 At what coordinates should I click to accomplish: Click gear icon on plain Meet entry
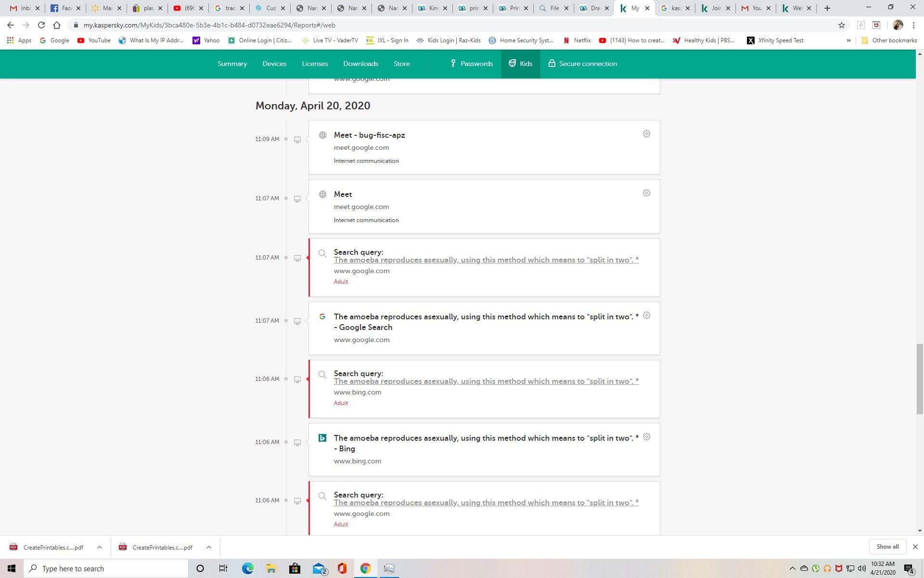pyautogui.click(x=646, y=193)
